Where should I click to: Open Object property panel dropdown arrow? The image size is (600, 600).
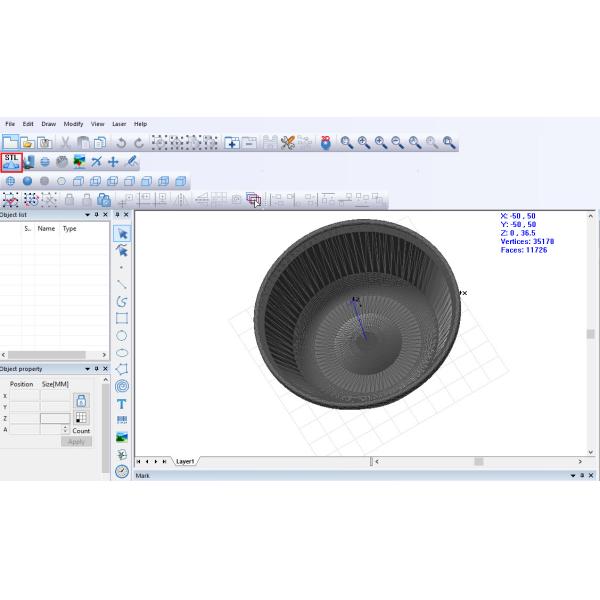coord(87,368)
